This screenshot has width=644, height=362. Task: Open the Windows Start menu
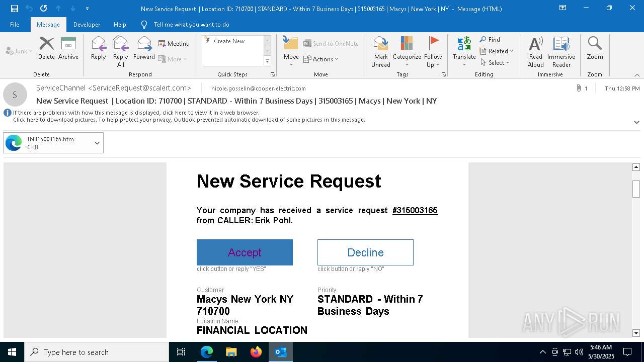pos(12,352)
